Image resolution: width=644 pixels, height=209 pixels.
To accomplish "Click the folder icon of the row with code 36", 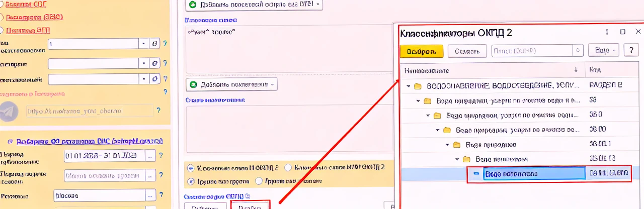I will (x=428, y=100).
